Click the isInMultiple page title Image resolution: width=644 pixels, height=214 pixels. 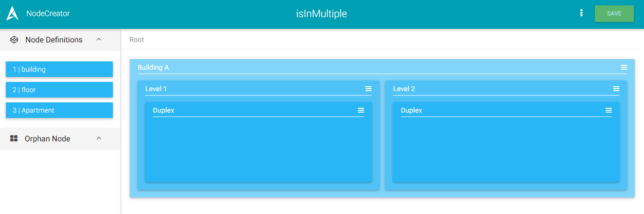[322, 14]
